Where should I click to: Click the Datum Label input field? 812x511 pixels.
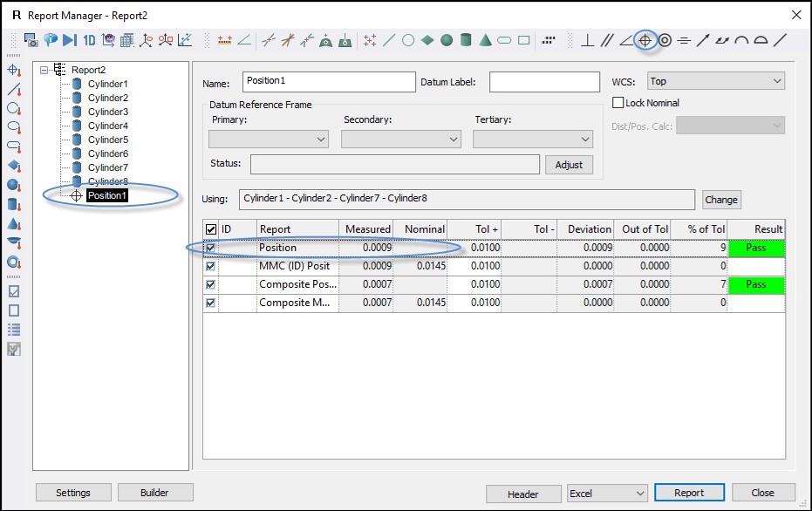(x=544, y=81)
